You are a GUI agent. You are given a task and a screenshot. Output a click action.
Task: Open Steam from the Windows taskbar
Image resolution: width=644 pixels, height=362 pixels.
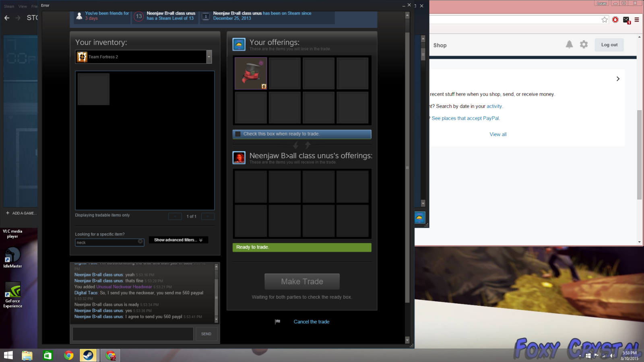(x=88, y=355)
